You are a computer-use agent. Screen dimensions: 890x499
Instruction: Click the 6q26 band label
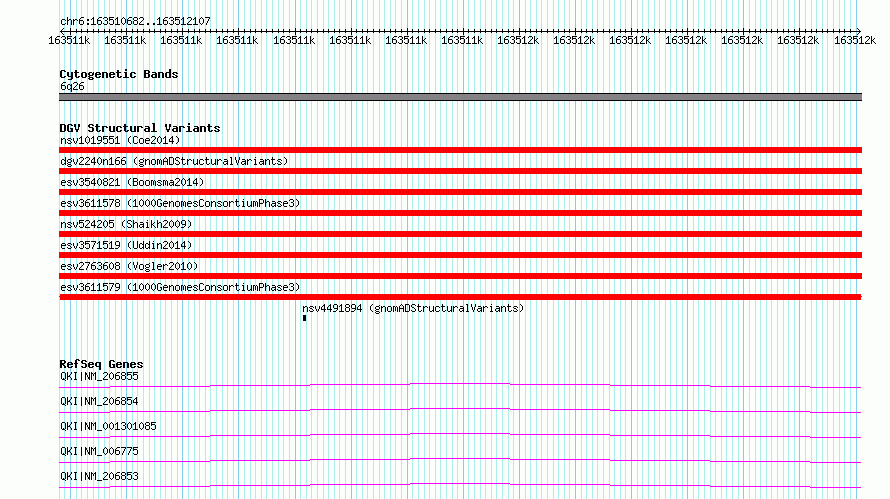(x=72, y=86)
